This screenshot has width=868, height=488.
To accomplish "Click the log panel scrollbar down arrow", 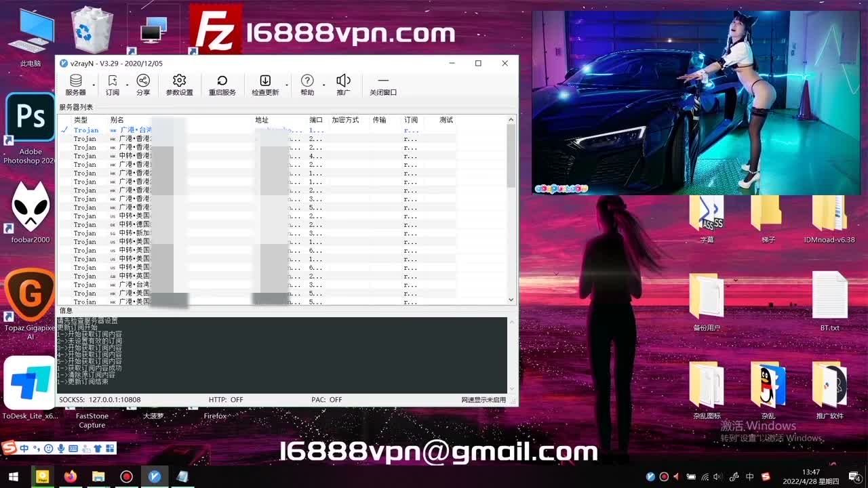I will [512, 389].
